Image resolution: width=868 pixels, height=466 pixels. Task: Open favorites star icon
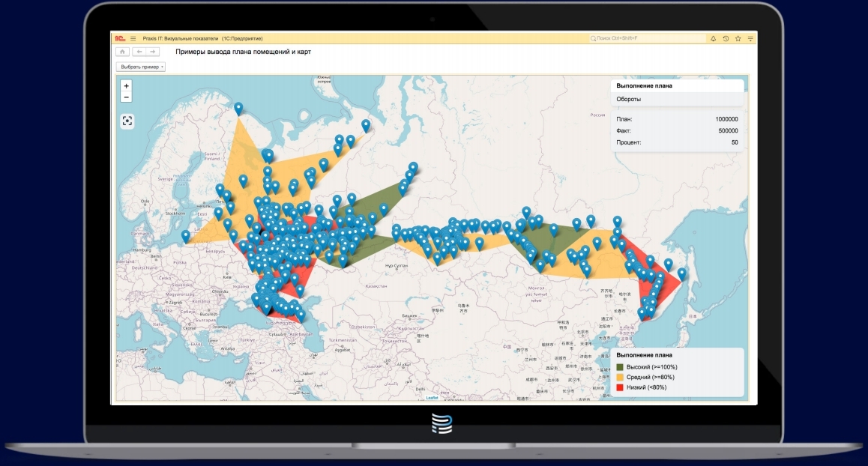tap(738, 39)
